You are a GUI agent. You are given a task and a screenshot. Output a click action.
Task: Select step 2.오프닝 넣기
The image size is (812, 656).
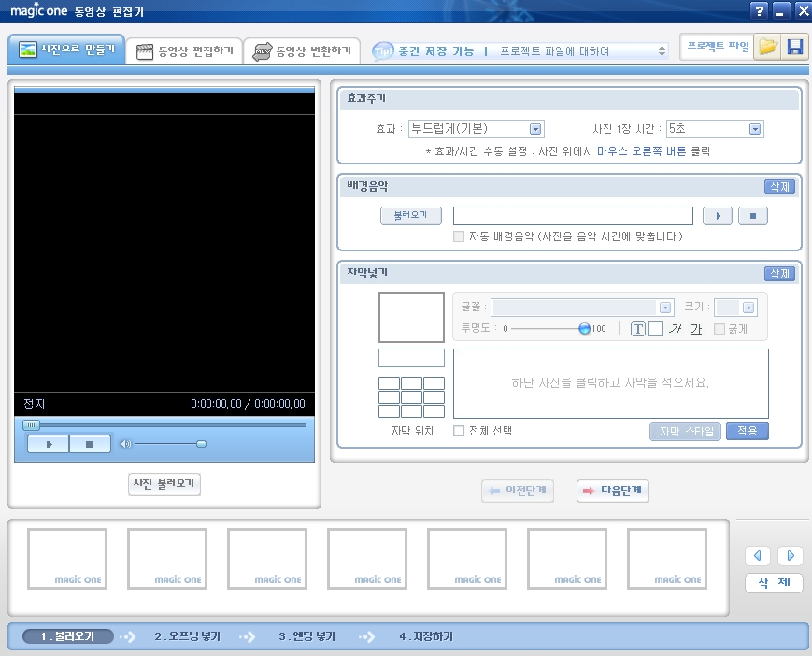[x=188, y=636]
